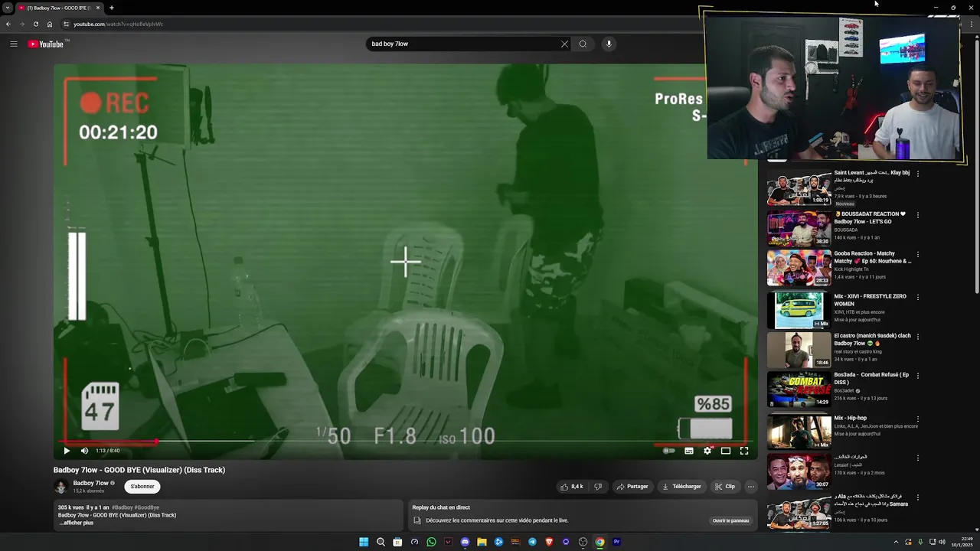
Task: Open a new browser tab
Action: pos(111,8)
